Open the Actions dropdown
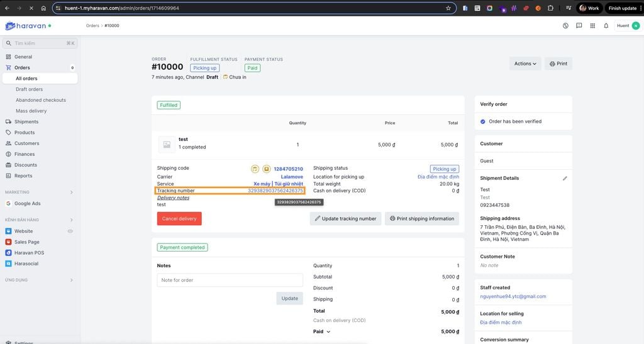644x344 pixels. click(525, 64)
